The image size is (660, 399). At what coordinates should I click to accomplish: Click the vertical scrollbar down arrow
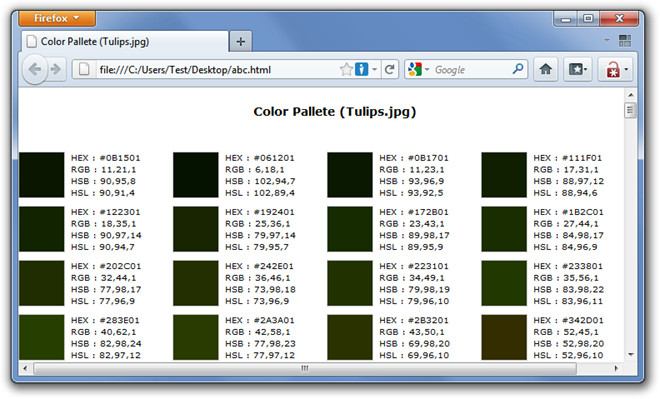(x=631, y=354)
